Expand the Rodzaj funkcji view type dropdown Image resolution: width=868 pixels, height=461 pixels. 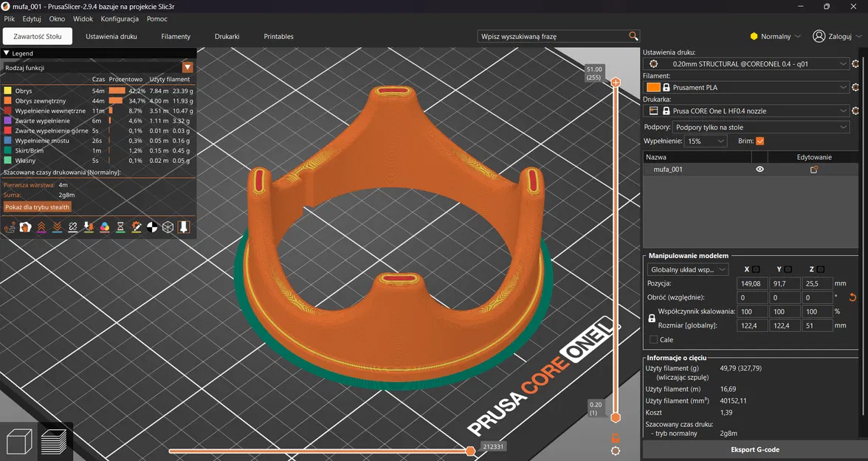(187, 68)
